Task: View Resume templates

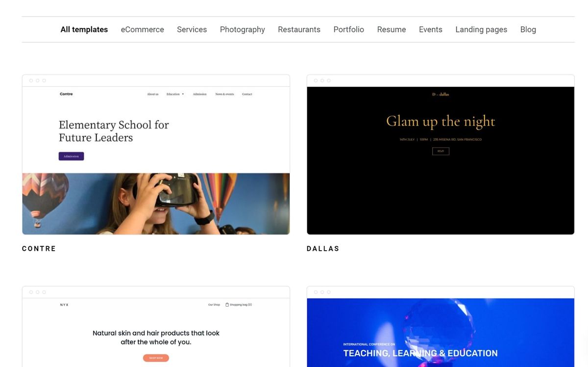Action: pos(392,29)
